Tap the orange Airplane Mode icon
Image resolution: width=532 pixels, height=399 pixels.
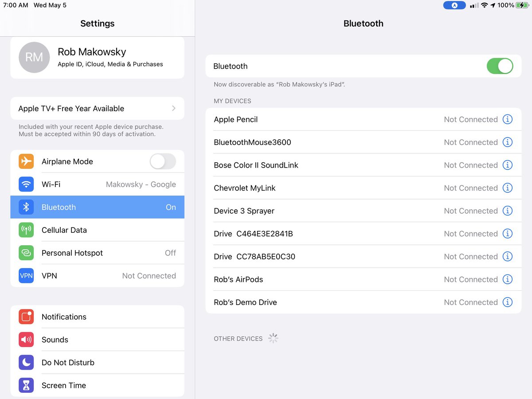[x=26, y=161]
